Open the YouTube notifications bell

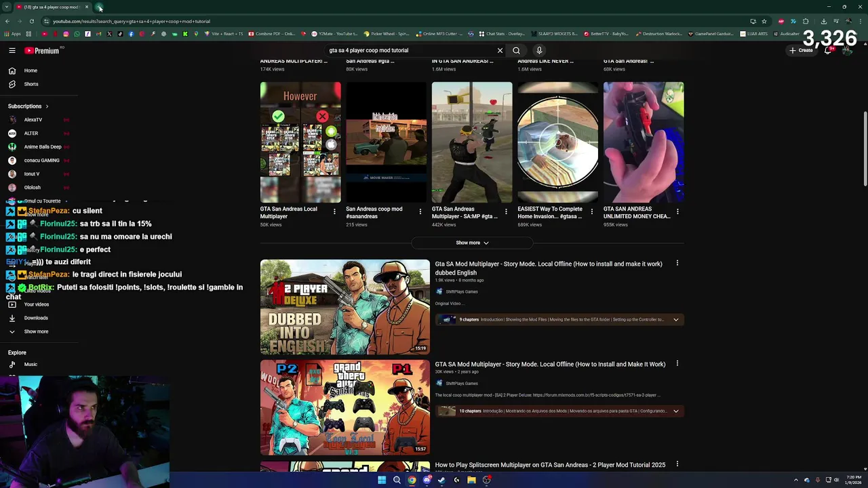[x=827, y=50]
